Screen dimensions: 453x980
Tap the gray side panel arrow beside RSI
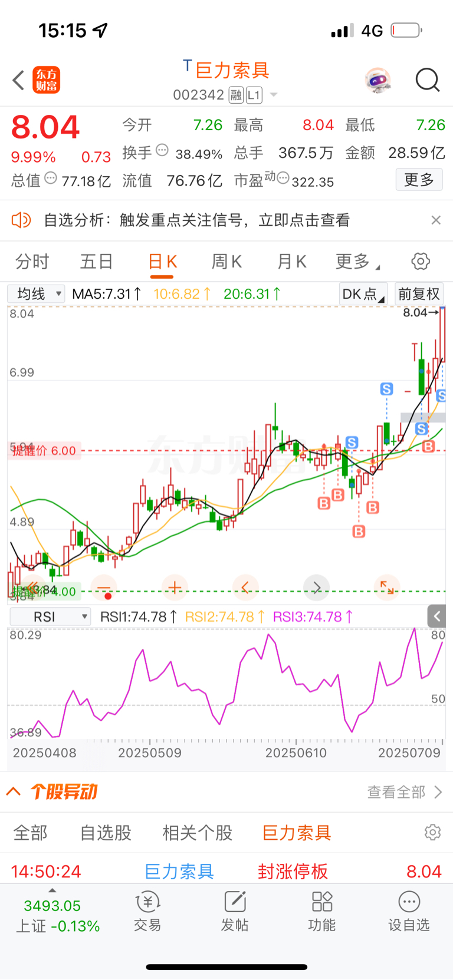[436, 616]
